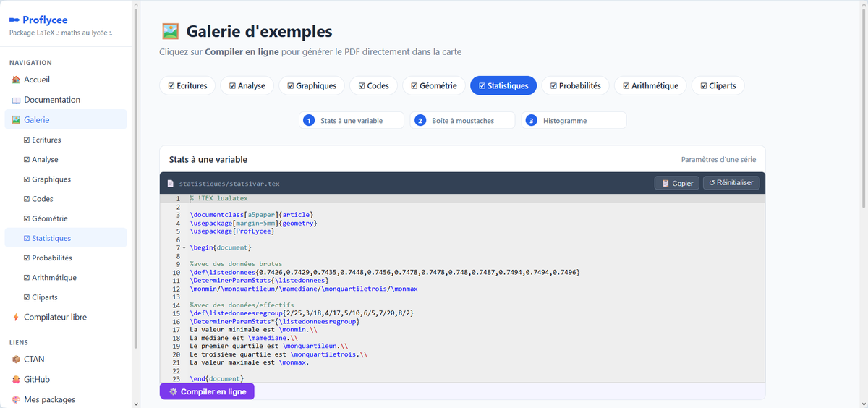Viewport: 868px width, 408px height.
Task: Open Arithmétique in the sidebar submenu
Action: click(x=66, y=278)
